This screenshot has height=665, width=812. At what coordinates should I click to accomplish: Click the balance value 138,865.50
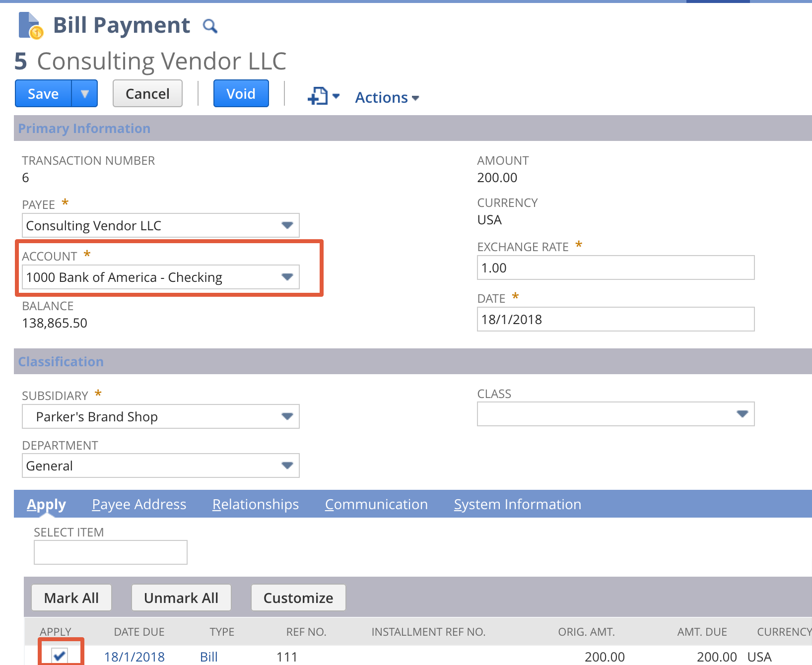coord(55,323)
